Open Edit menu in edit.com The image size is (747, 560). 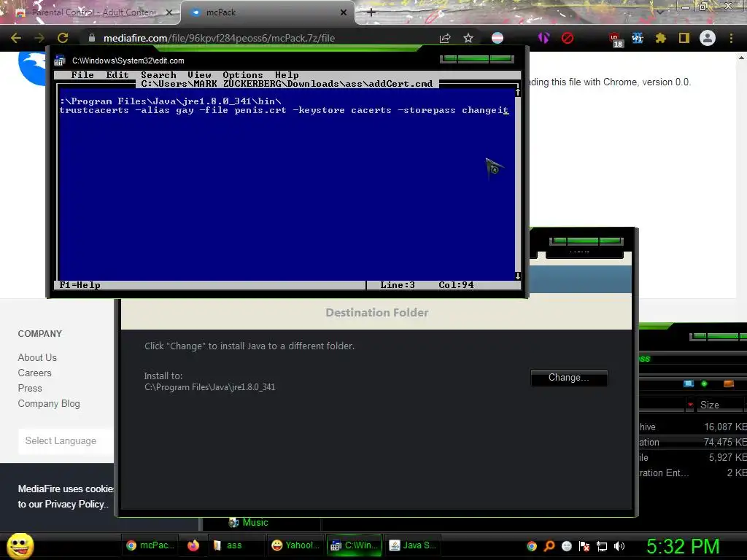pos(117,75)
